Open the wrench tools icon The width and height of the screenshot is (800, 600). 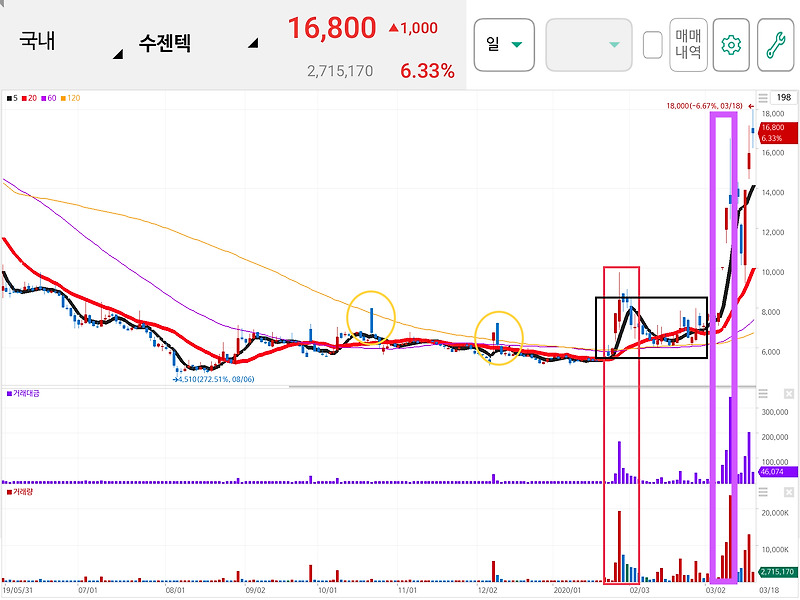coord(776,45)
